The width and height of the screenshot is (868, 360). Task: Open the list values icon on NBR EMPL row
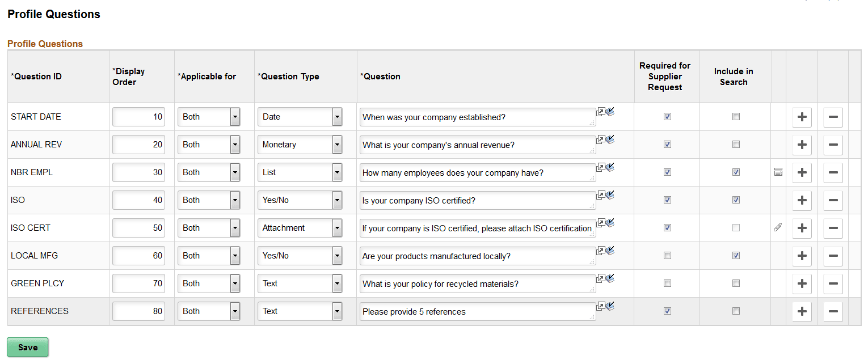click(x=778, y=171)
